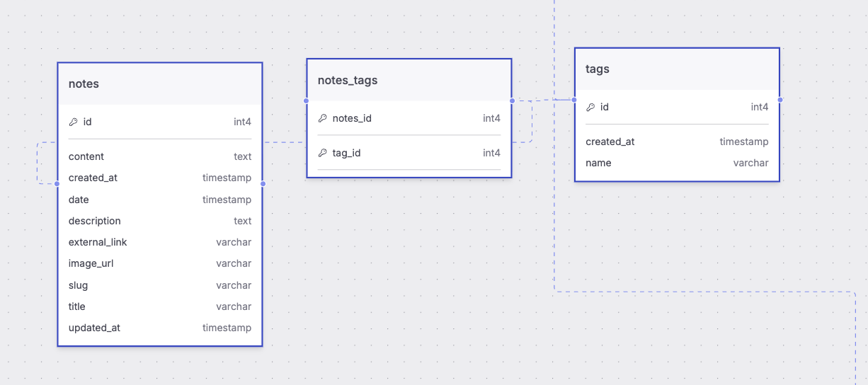Click the external_link column in notes
868x385 pixels.
[160, 242]
